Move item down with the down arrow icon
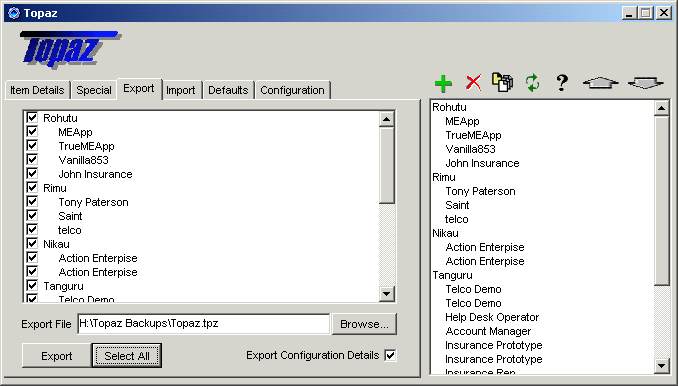Screen dimensions: 678x386 [x=645, y=82]
